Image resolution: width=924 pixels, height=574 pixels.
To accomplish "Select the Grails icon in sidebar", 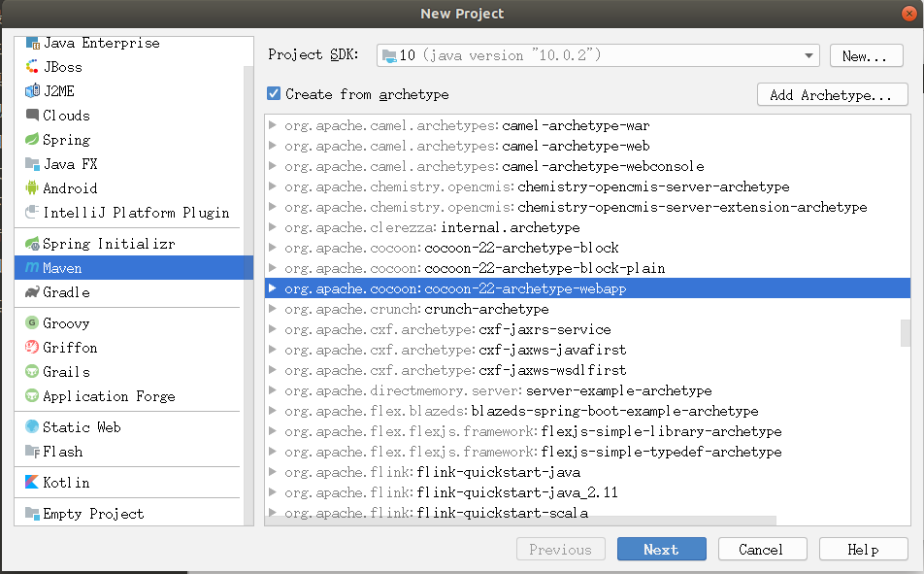I will [33, 372].
